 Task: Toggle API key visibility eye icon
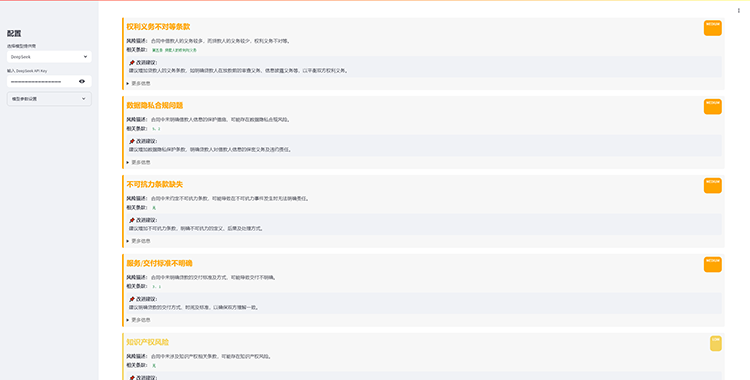coord(82,81)
